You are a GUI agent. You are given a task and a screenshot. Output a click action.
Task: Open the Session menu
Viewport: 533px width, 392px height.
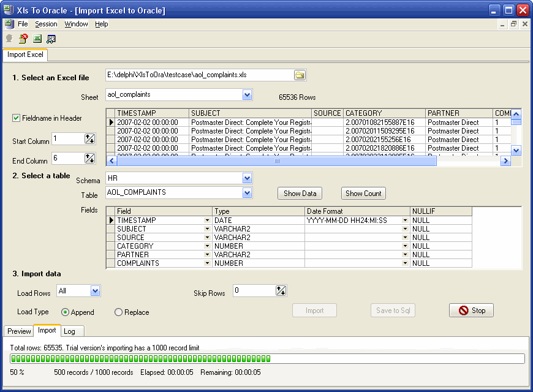[46, 24]
